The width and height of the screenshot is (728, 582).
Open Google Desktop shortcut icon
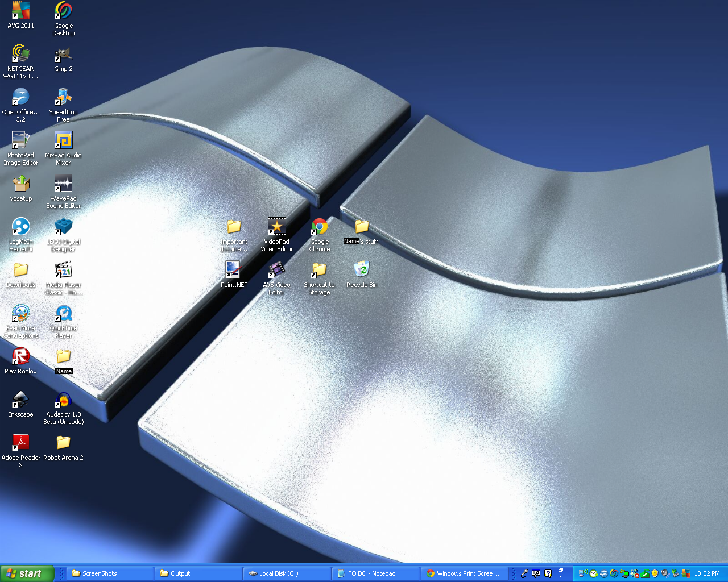[x=63, y=19]
